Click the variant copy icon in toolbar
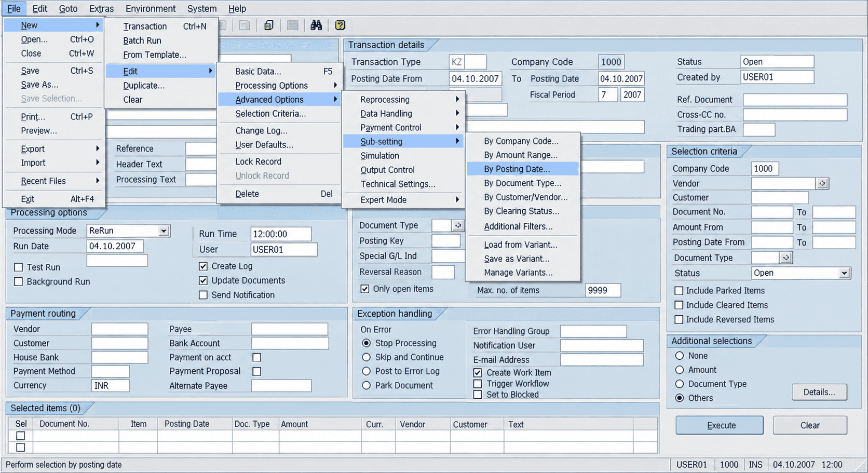868x473 pixels. tap(269, 25)
